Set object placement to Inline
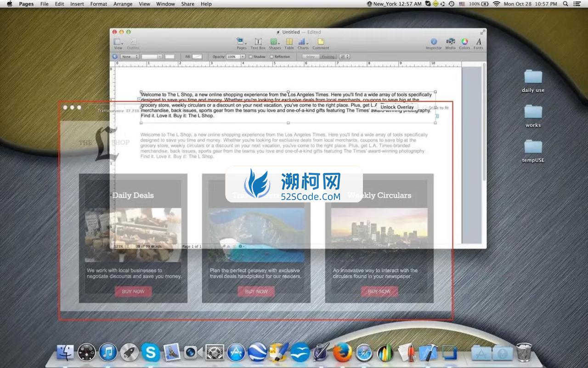Screen dimensions: 588x368 (311, 57)
